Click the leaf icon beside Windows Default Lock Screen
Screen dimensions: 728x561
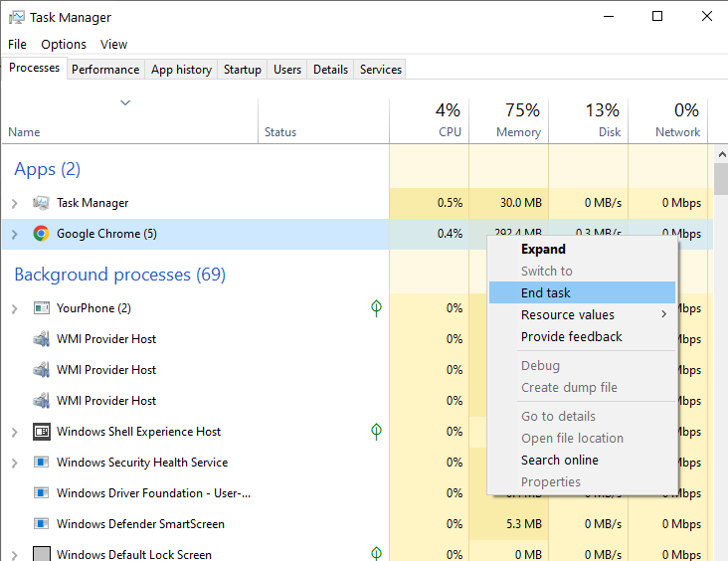tap(376, 554)
